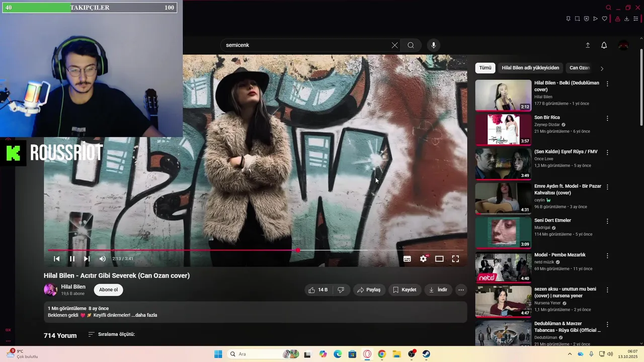
Task: Open Google Chrome from the taskbar
Action: [382, 354]
